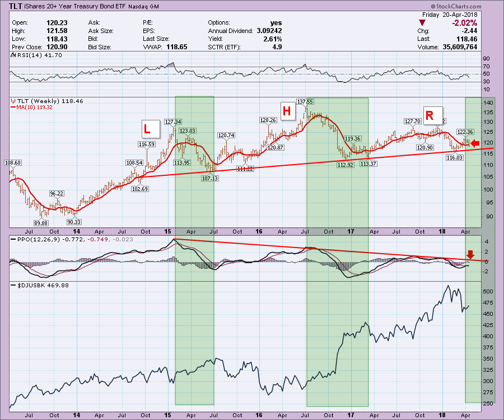Click the 70 level on the RSI axis

click(486, 67)
